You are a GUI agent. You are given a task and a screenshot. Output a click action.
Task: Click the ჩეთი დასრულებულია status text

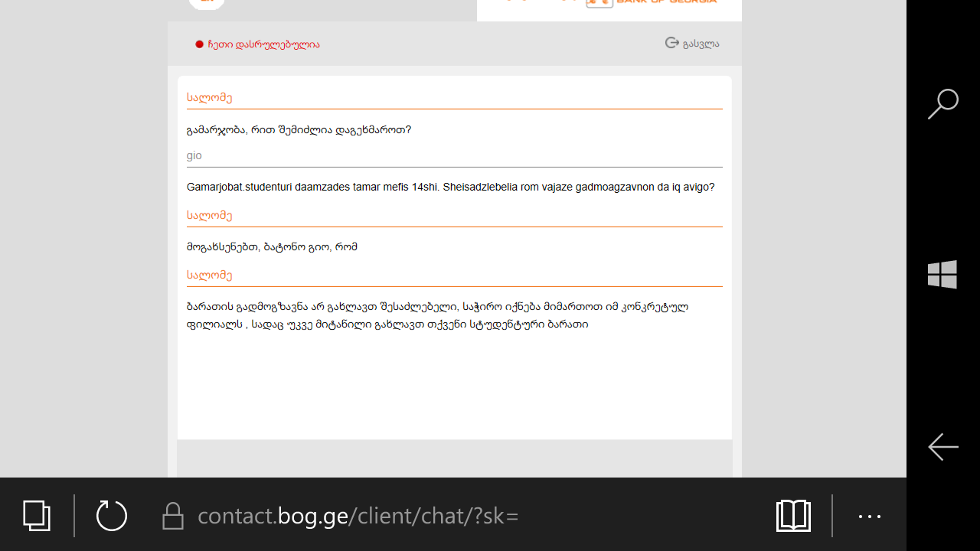(x=263, y=44)
